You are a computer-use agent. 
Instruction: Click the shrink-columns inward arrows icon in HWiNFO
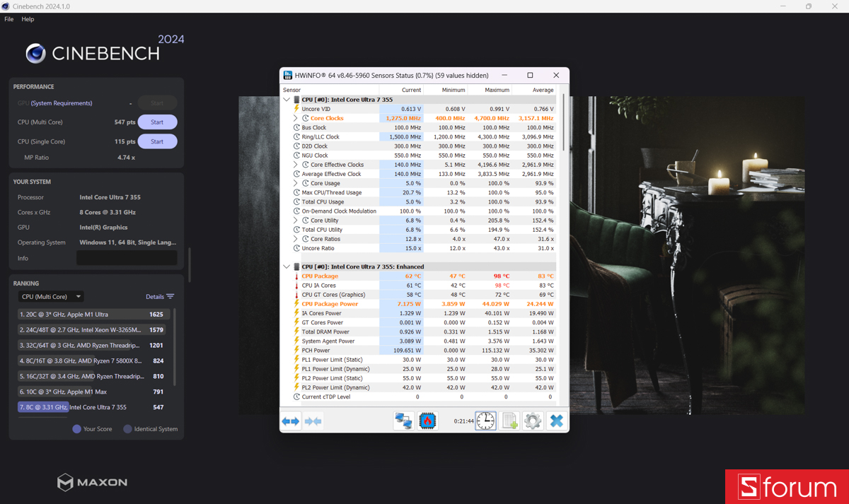313,421
